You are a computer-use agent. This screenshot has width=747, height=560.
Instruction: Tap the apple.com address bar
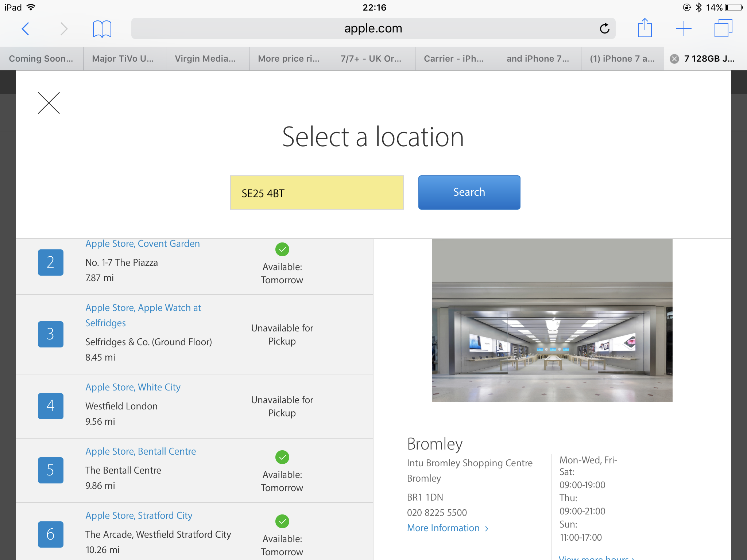click(x=373, y=28)
